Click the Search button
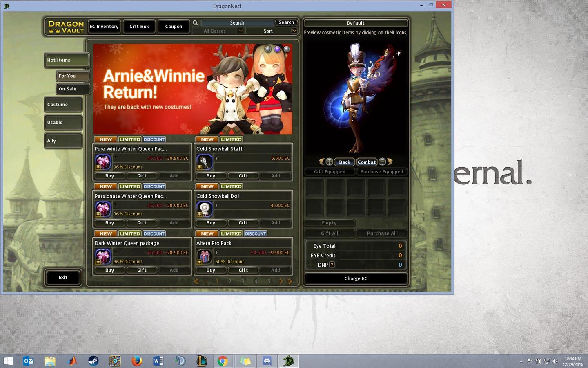The width and height of the screenshot is (588, 368). [286, 22]
